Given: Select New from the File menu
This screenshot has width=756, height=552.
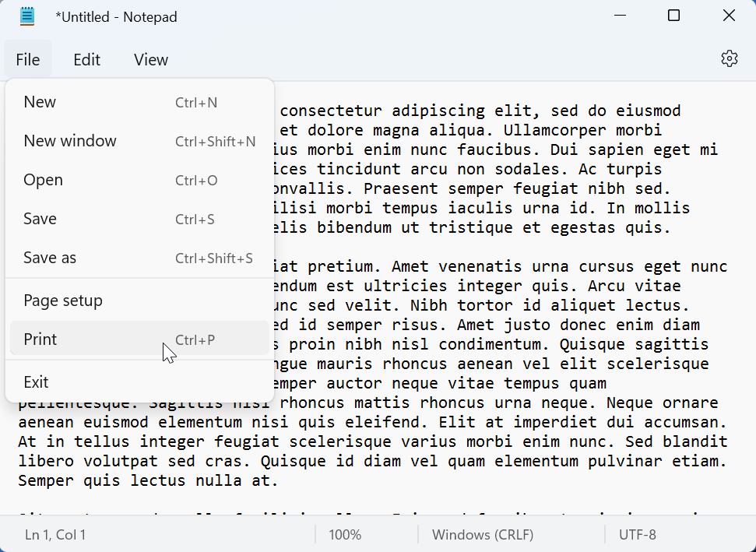Looking at the screenshot, I should pos(40,102).
